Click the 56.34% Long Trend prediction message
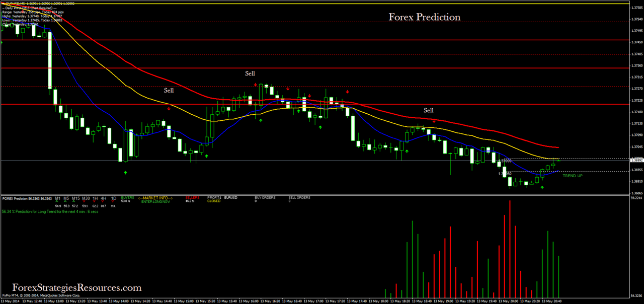644x304 pixels. (x=50, y=212)
